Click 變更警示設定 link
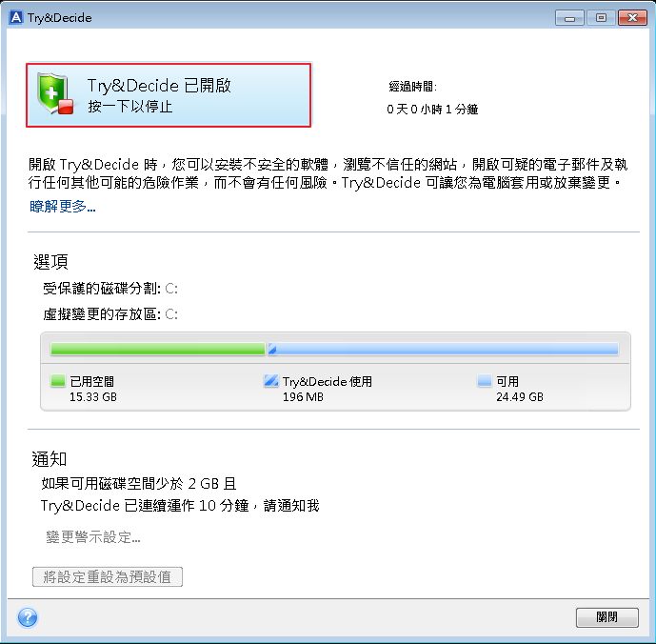The height and width of the screenshot is (644, 656). point(93,536)
